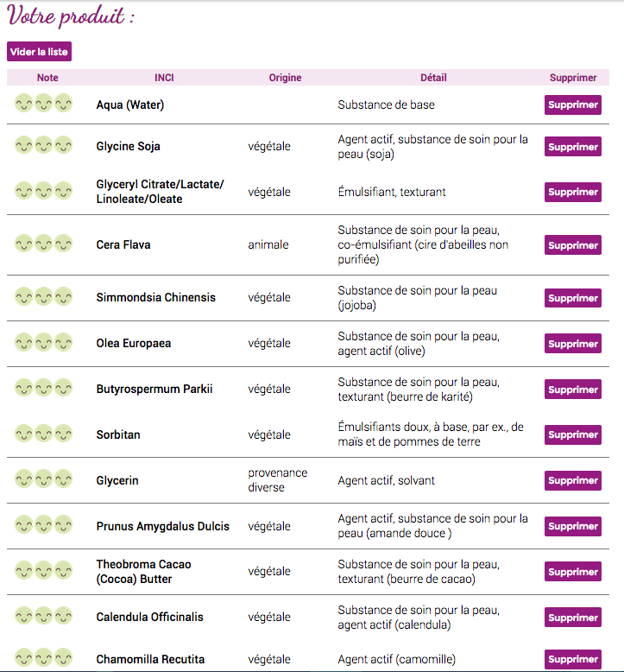Delete Prunus Amygdalus Dulcis entry
Image resolution: width=624 pixels, height=672 pixels.
point(572,526)
